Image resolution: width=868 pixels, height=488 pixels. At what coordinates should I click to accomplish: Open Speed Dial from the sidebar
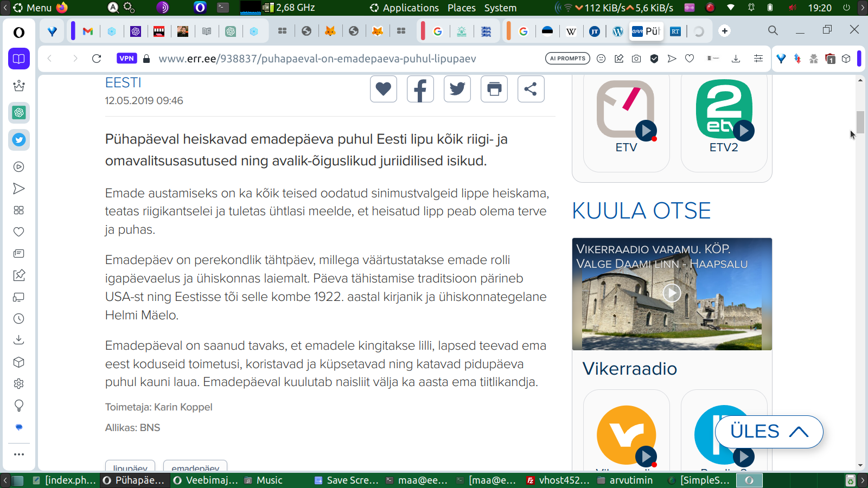coord(19,210)
